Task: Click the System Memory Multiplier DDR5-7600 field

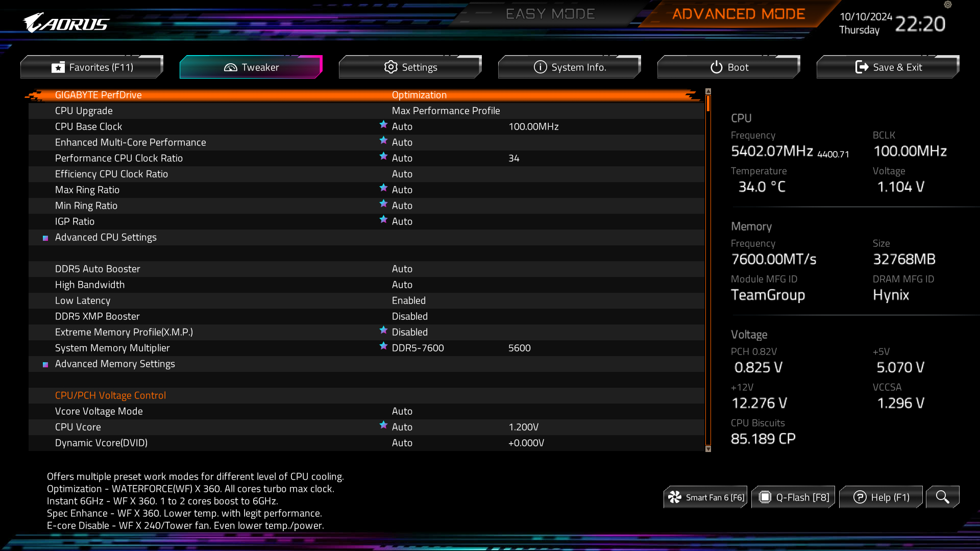Action: click(x=418, y=348)
